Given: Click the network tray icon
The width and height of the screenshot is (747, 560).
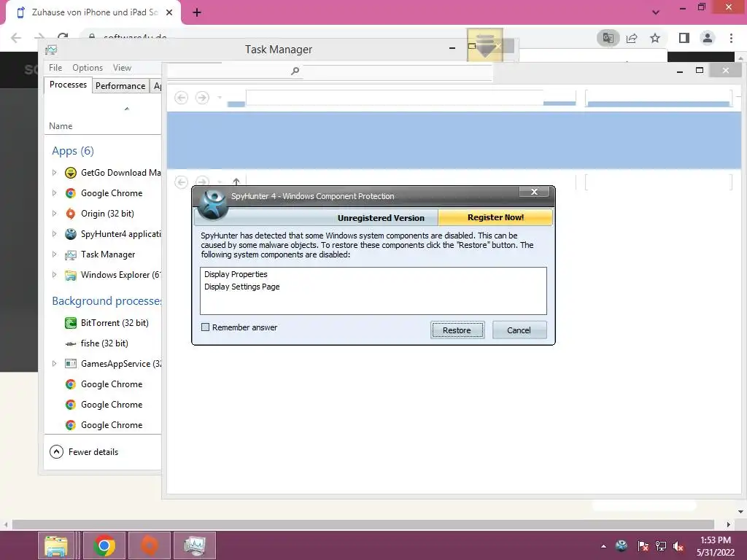Looking at the screenshot, I should point(661,546).
